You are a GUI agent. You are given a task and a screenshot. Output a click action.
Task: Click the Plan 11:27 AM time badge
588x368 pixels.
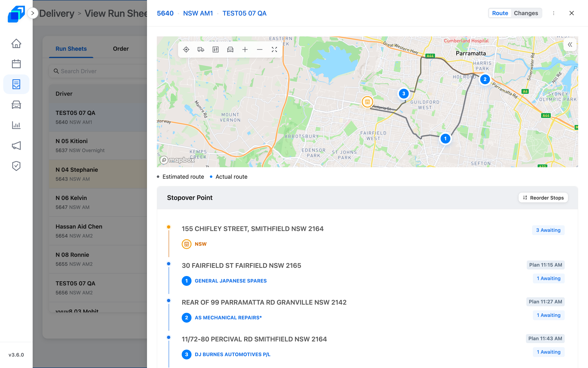pos(545,302)
